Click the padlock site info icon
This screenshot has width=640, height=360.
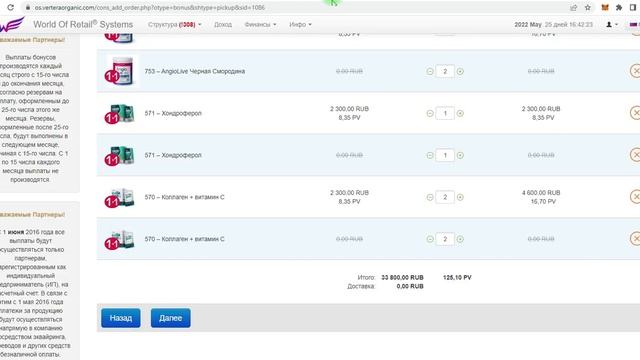tap(28, 7)
